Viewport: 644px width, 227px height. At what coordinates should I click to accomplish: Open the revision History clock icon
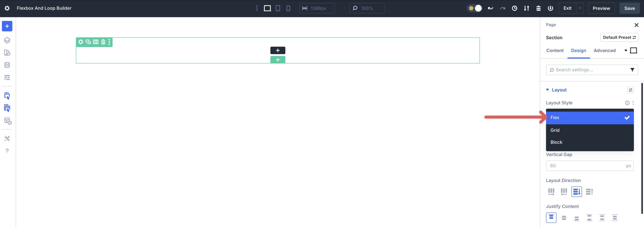(514, 8)
